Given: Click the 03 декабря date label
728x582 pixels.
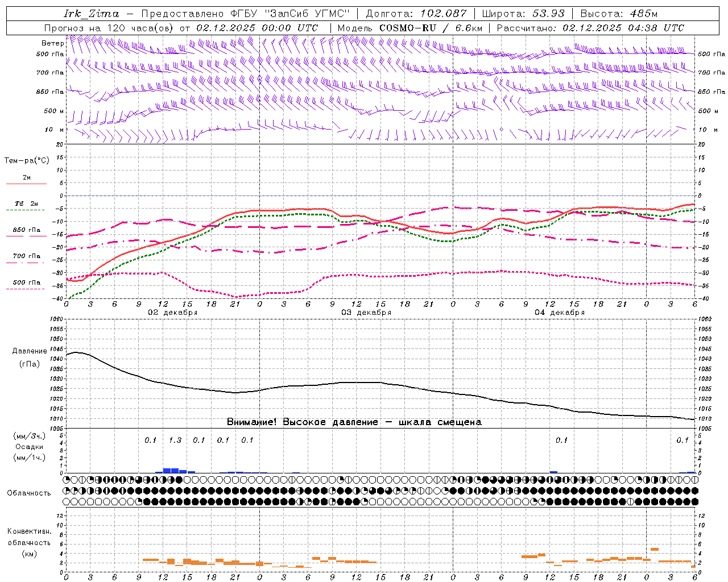Looking at the screenshot, I should pyautogui.click(x=366, y=313).
